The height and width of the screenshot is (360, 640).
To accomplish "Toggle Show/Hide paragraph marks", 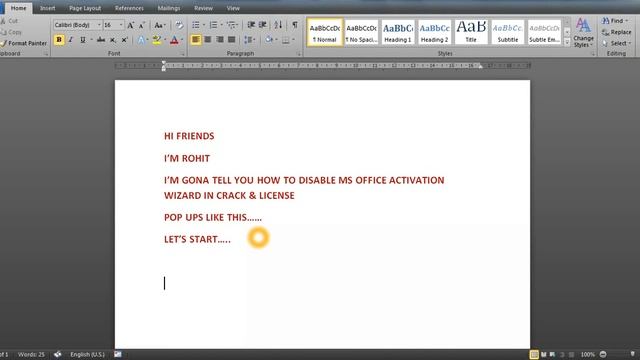I will 294,25.
